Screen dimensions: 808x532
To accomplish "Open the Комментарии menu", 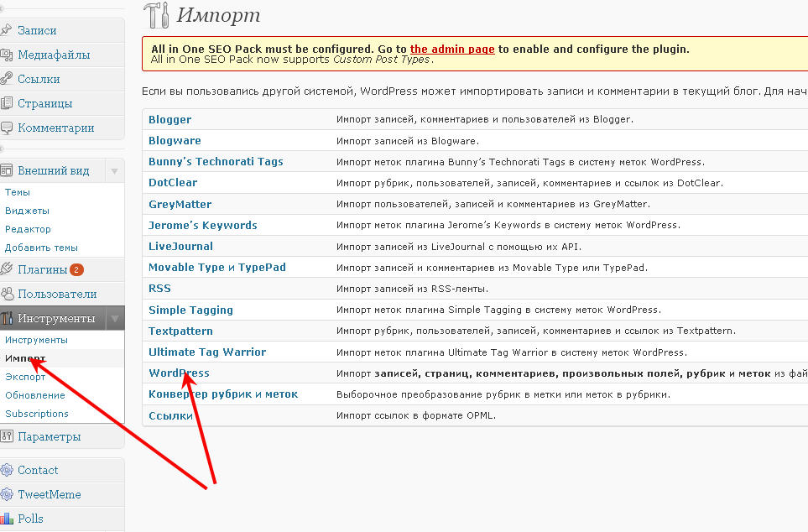I will 55,128.
